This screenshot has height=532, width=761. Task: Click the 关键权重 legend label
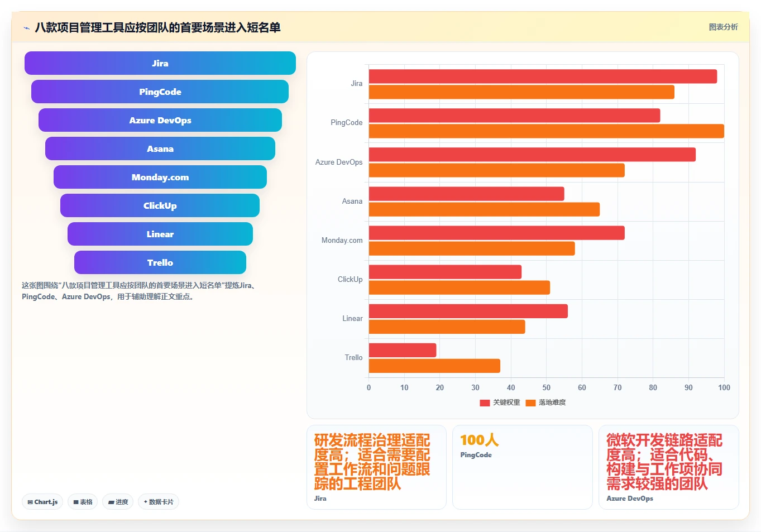click(x=506, y=402)
